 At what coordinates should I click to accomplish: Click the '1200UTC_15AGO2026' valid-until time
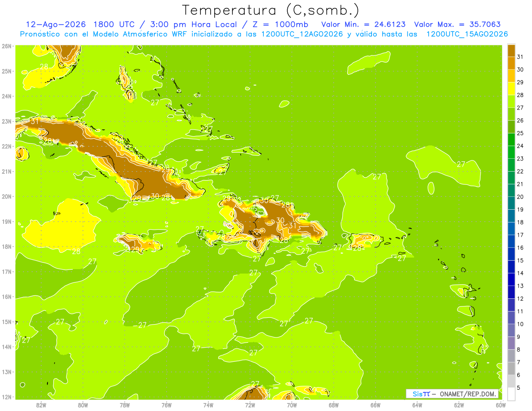tap(467, 34)
